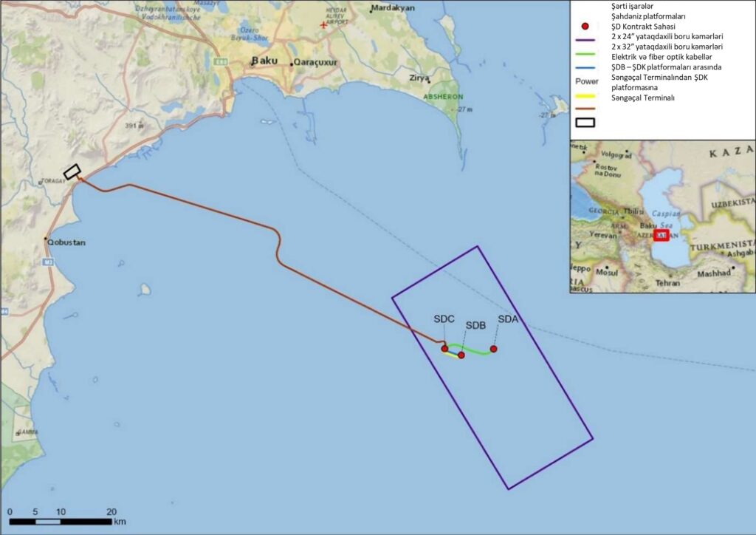The image size is (756, 535).
Task: Click the SDB platform red marker
Action: [461, 355]
